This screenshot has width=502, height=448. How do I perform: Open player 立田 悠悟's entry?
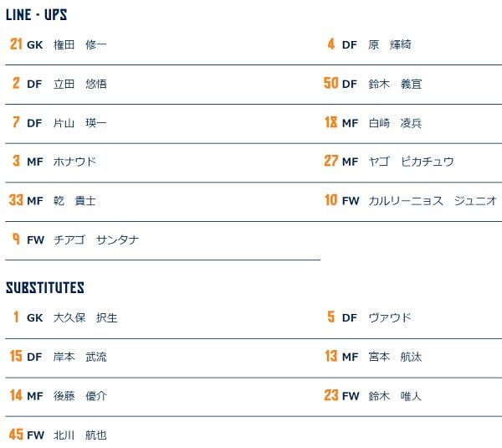pyautogui.click(x=79, y=84)
